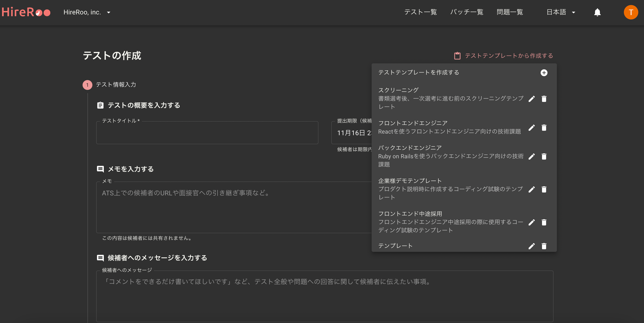644x323 pixels.
Task: Edit the スクリーニング template with pencil icon
Action: click(531, 99)
